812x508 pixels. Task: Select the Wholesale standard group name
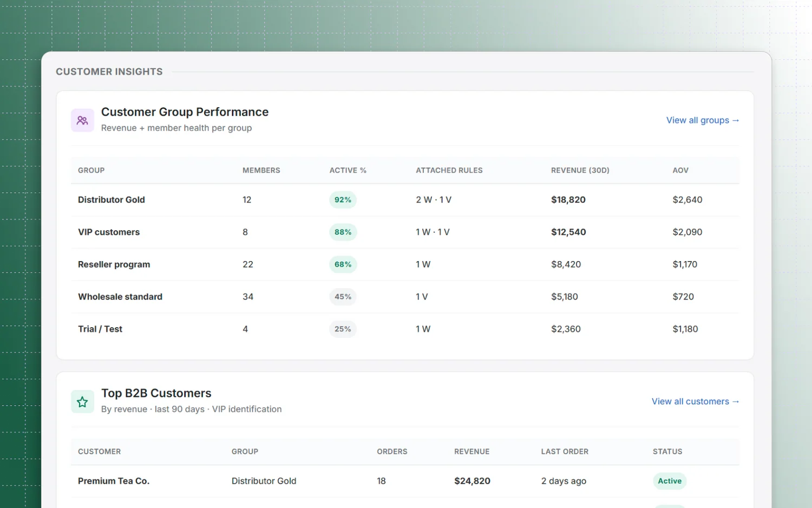120,297
